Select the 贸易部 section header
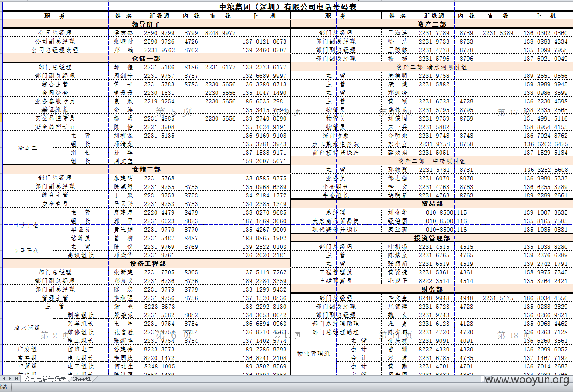The height and width of the screenshot is (392, 573). point(432,203)
